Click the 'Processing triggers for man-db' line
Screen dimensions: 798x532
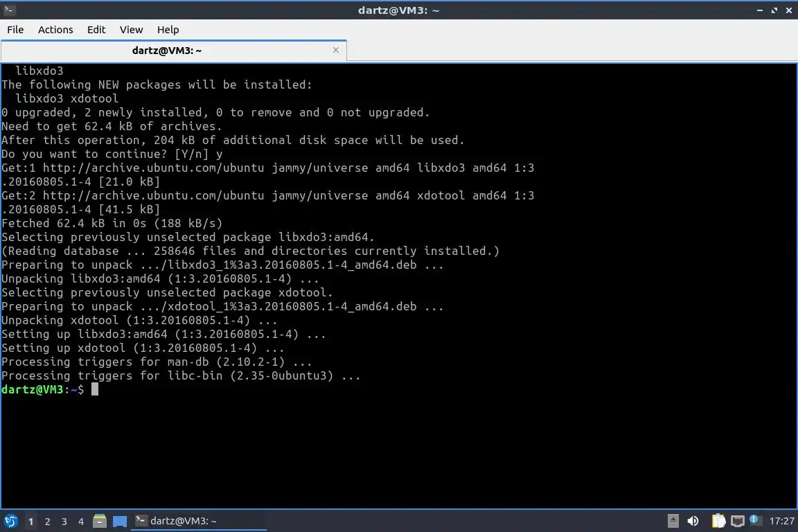coord(157,362)
